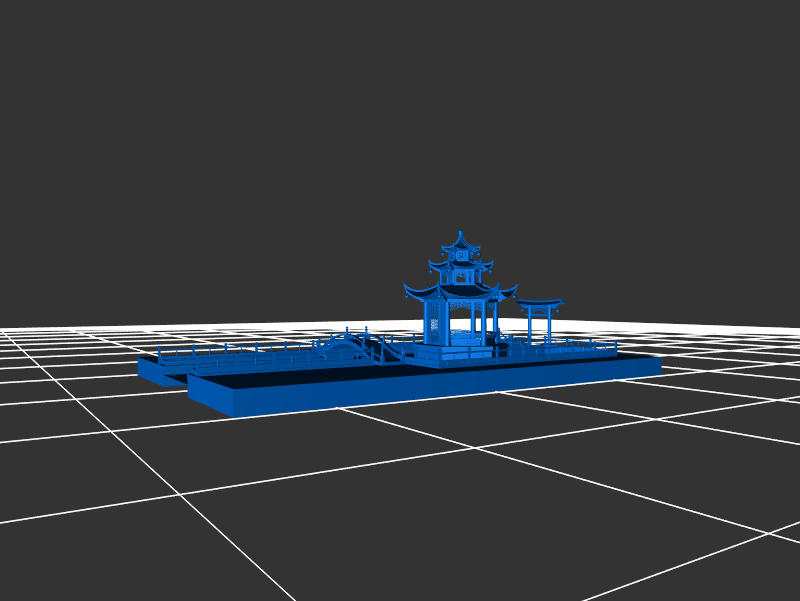The image size is (800, 601).
Task: Click the lattice panel on the pagoda's left side
Action: pos(433,323)
